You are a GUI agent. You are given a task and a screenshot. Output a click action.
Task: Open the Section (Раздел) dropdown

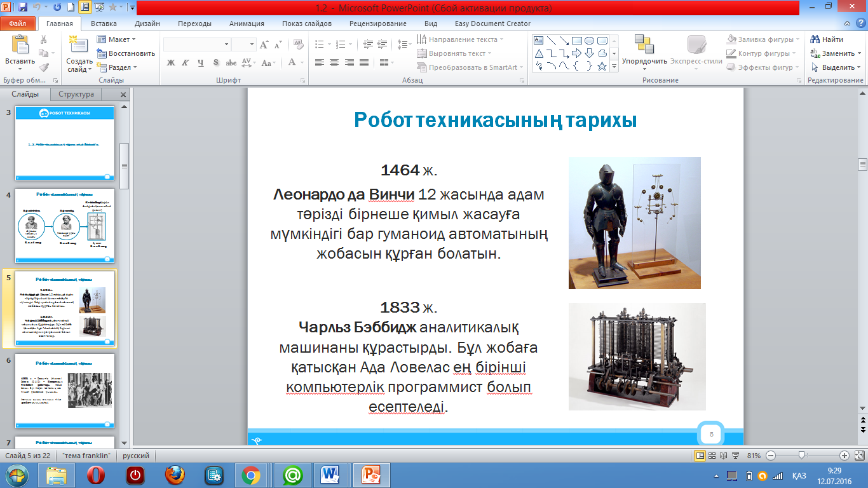pos(119,67)
